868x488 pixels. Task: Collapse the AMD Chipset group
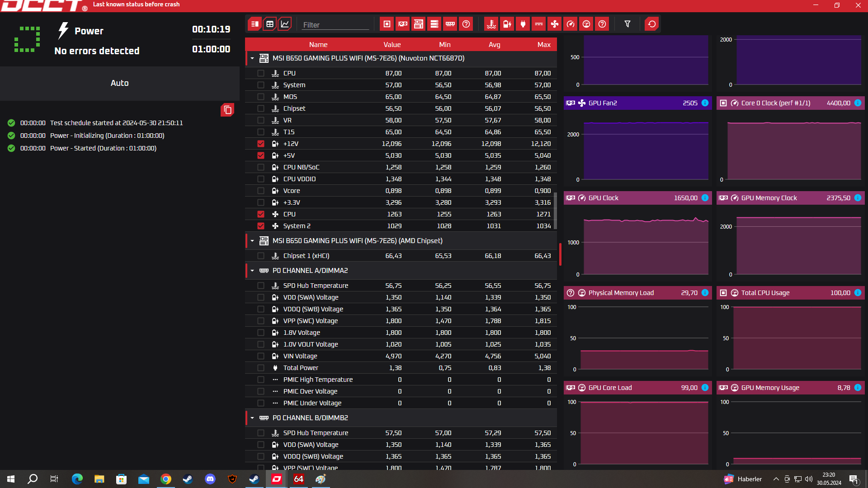point(252,241)
